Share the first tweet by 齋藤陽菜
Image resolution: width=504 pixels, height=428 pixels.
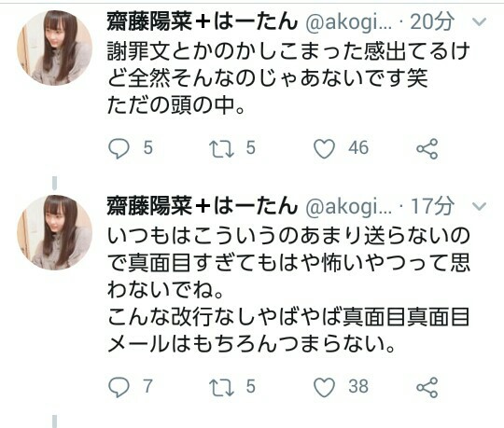point(427,148)
